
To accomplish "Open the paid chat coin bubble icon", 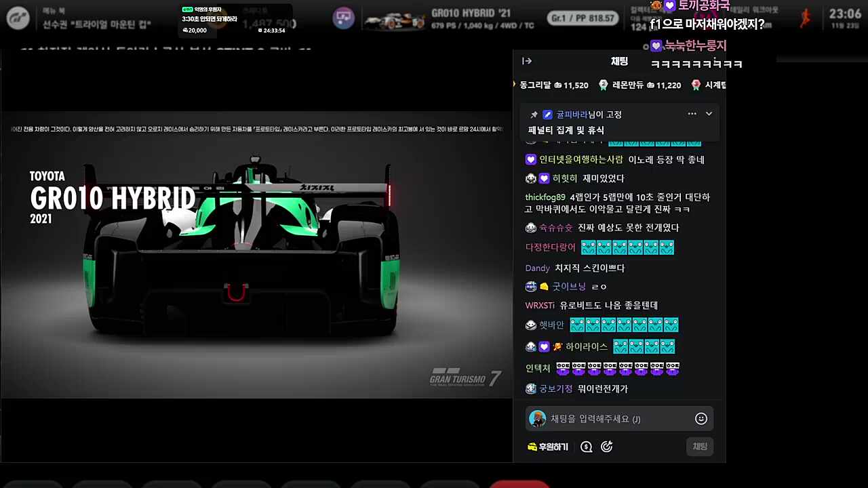I will coord(586,447).
